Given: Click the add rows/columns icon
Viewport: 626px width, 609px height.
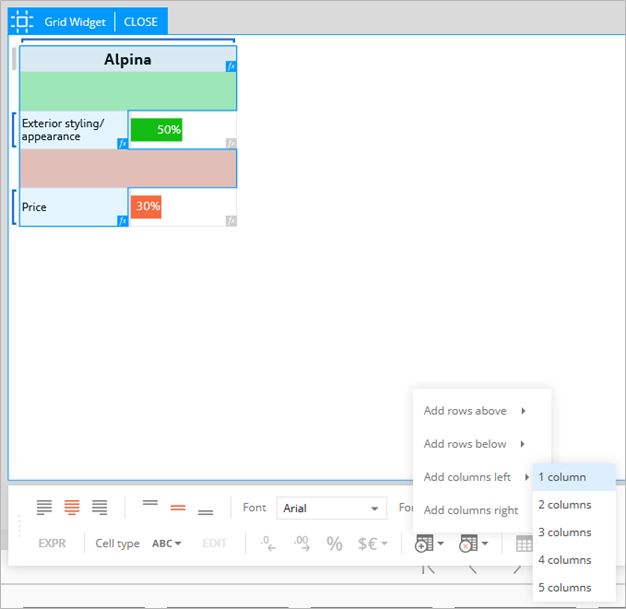Looking at the screenshot, I should click(x=424, y=544).
